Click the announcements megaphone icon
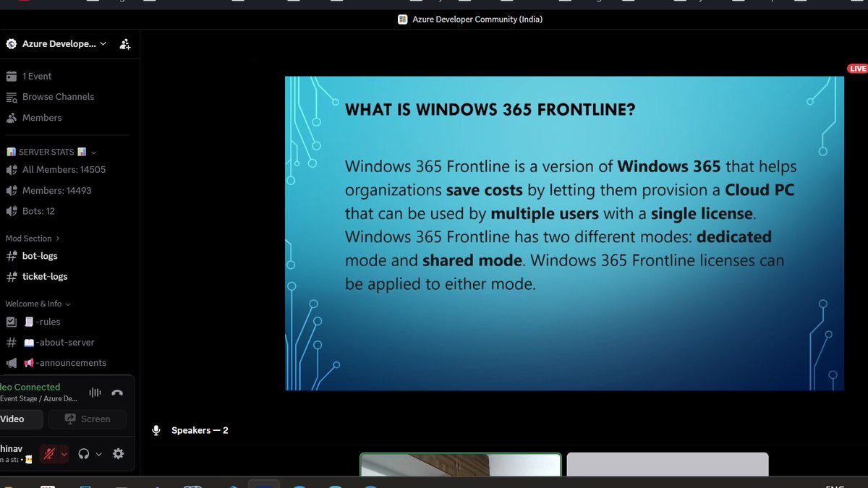The height and width of the screenshot is (488, 868). [11, 363]
